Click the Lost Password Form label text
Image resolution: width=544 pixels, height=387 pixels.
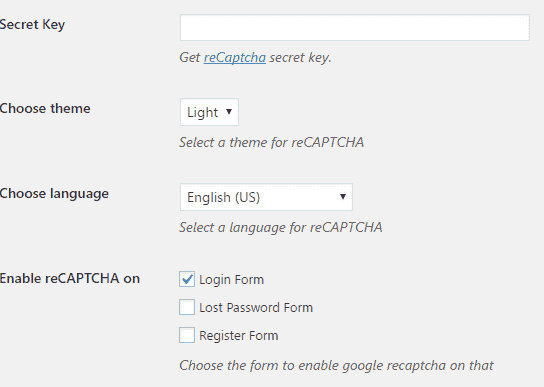click(256, 308)
